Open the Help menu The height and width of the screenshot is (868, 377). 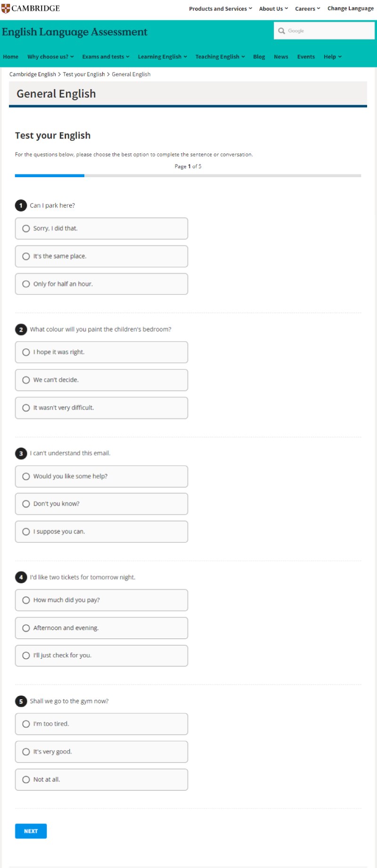(x=333, y=57)
